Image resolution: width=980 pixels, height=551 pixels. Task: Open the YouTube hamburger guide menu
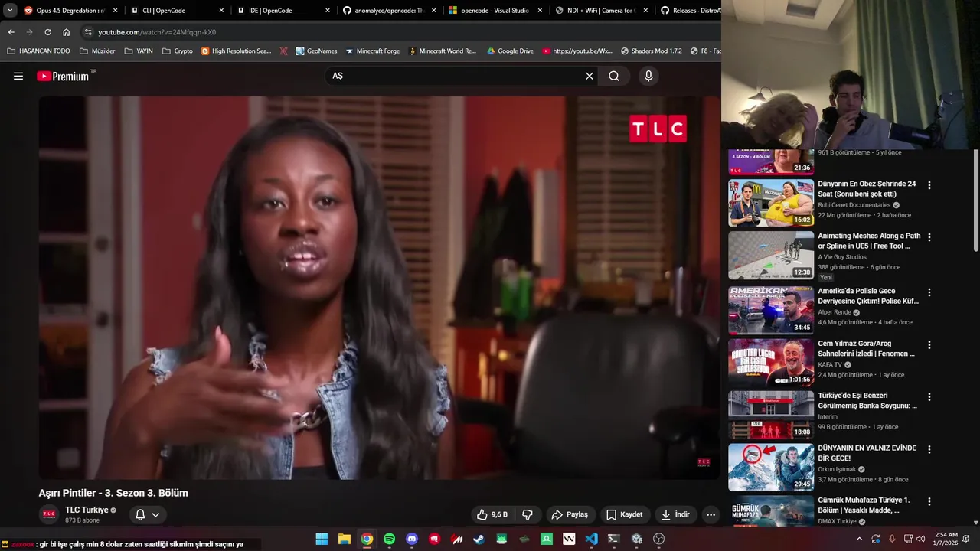coord(18,76)
